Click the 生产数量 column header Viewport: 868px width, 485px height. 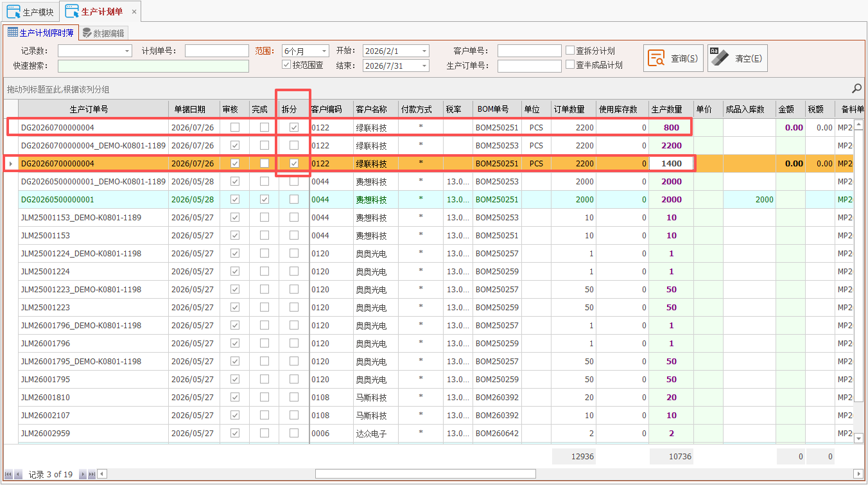[x=672, y=109]
